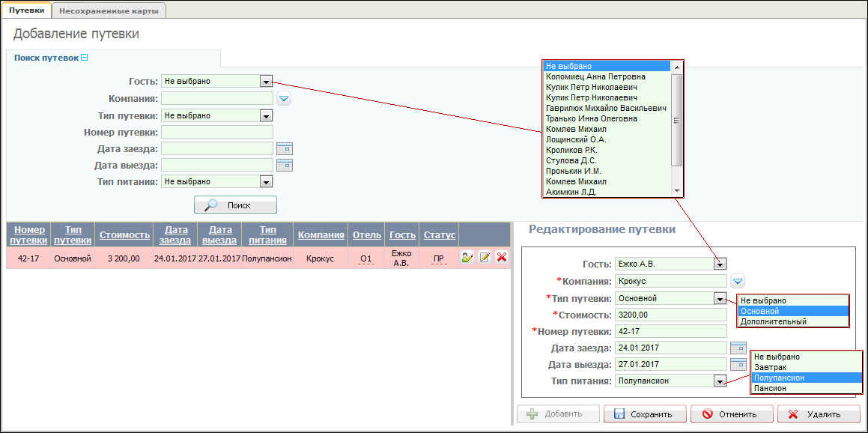Click the Номер путевки search input field
Viewport: 868px width, 433px height.
point(216,133)
